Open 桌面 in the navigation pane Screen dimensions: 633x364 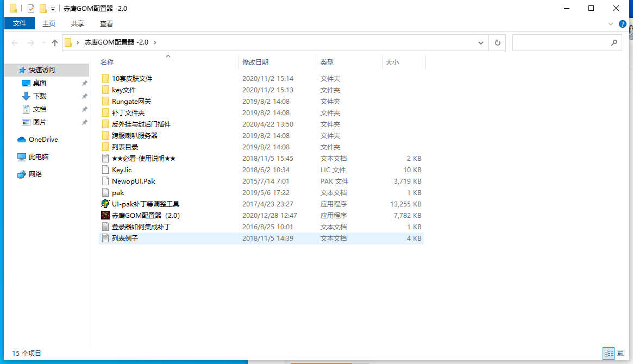pos(40,83)
